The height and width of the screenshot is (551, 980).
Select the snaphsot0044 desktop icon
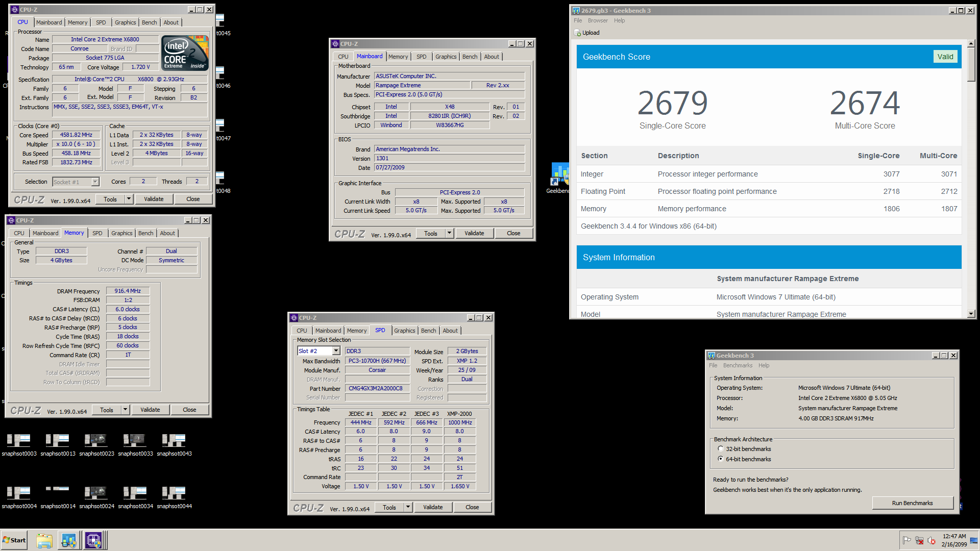tap(174, 497)
